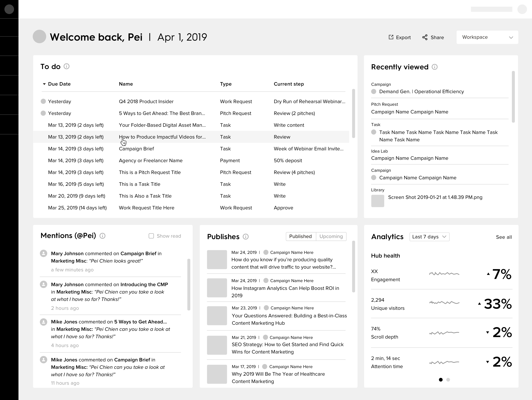Click the Mentions info icon
This screenshot has width=532, height=400.
[103, 236]
